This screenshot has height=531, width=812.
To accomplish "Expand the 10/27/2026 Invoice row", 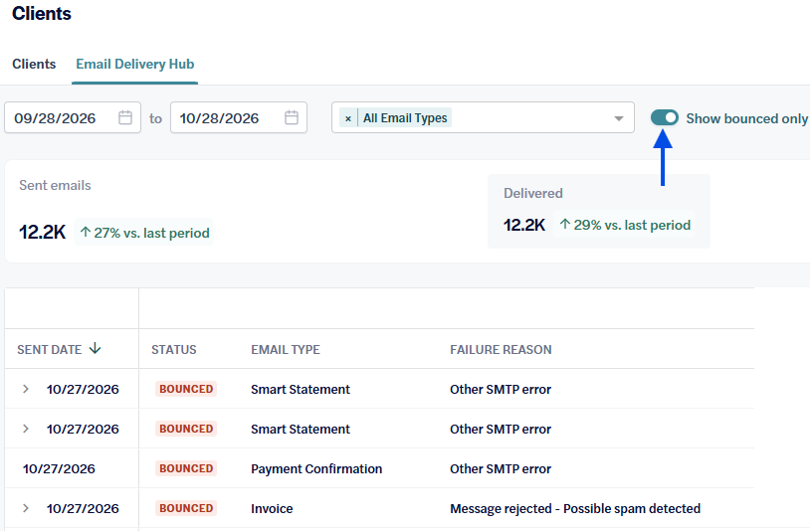I will [26, 508].
